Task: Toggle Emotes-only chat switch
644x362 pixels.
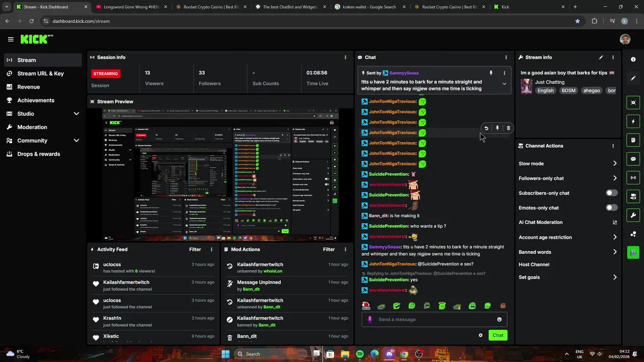Action: click(612, 208)
